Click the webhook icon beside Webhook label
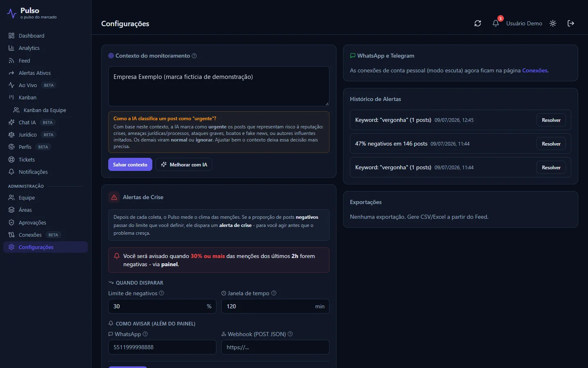Image resolution: width=588 pixels, height=368 pixels. click(224, 334)
